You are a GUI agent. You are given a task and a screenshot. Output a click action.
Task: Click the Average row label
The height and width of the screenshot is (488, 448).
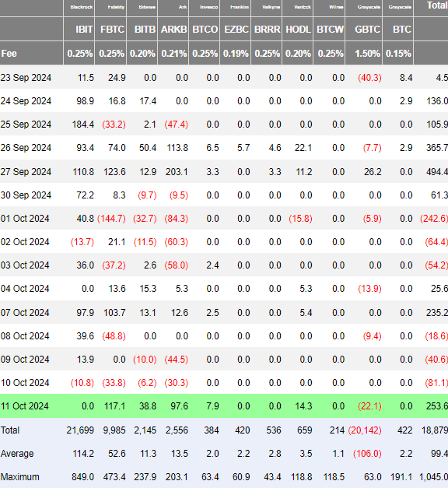pyautogui.click(x=17, y=454)
